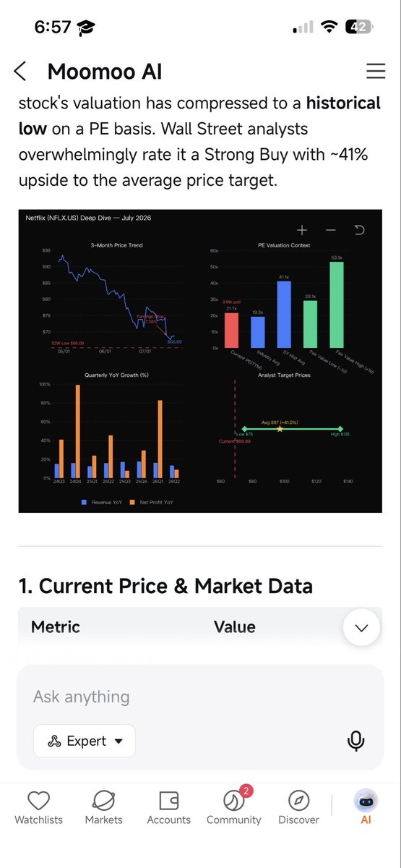Focus the Ask anything input field
401x868 pixels.
[201, 697]
